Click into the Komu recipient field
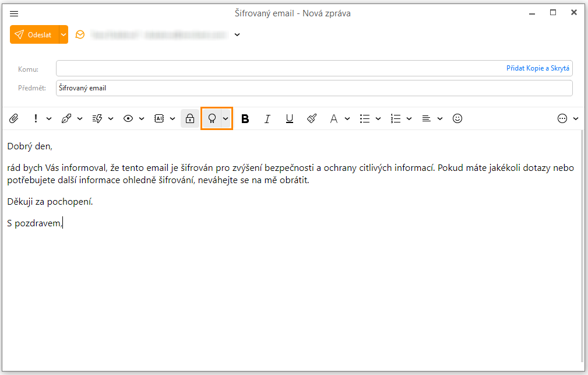 click(280, 69)
